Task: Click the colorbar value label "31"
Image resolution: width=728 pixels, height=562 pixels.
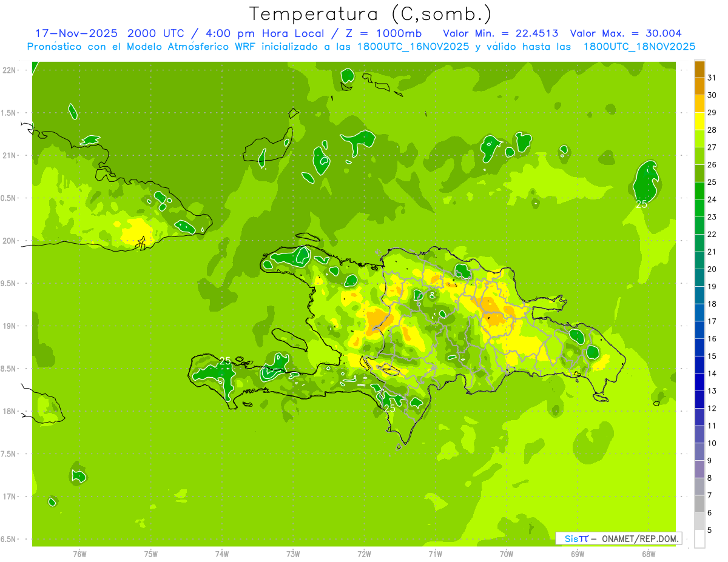Action: click(712, 78)
